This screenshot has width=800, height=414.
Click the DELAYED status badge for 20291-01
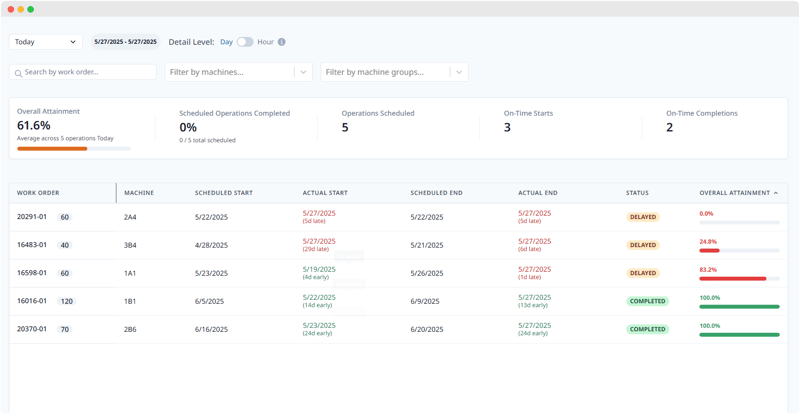pyautogui.click(x=643, y=217)
